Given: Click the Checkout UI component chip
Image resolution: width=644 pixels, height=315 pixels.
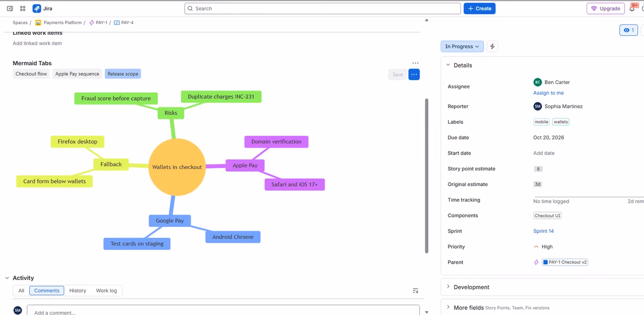Looking at the screenshot, I should pos(547,215).
